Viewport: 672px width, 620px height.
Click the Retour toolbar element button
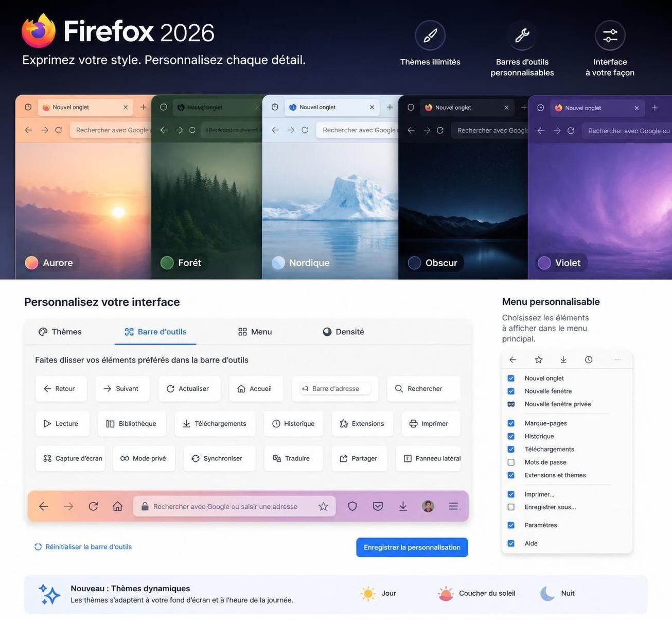61,389
